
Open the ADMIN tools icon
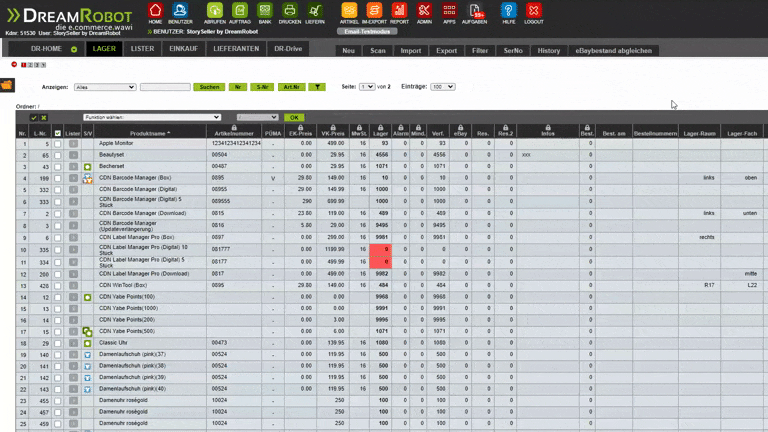[x=424, y=11]
